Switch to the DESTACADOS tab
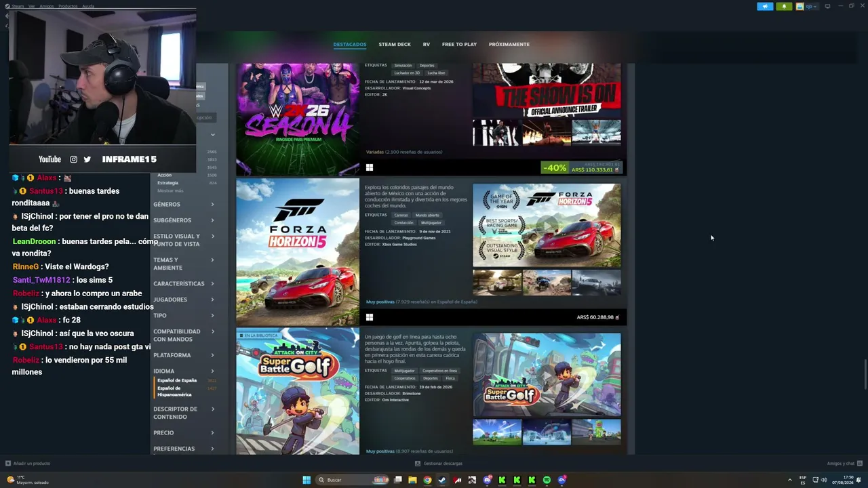The image size is (868, 488). [350, 44]
